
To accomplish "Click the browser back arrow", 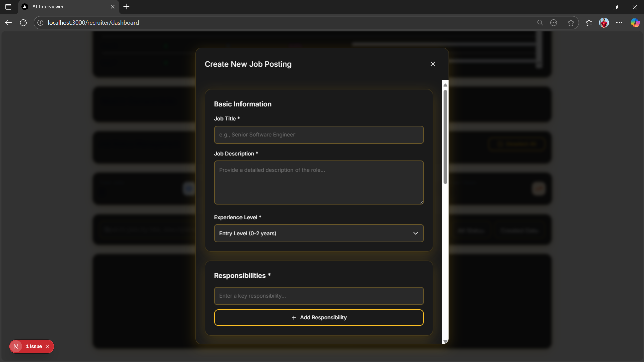I will coord(8,23).
